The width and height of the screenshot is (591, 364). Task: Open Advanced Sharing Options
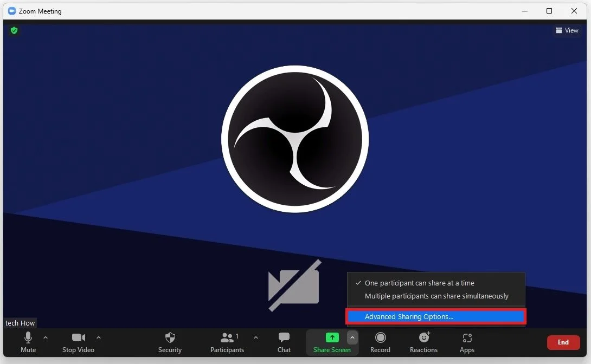click(436, 316)
